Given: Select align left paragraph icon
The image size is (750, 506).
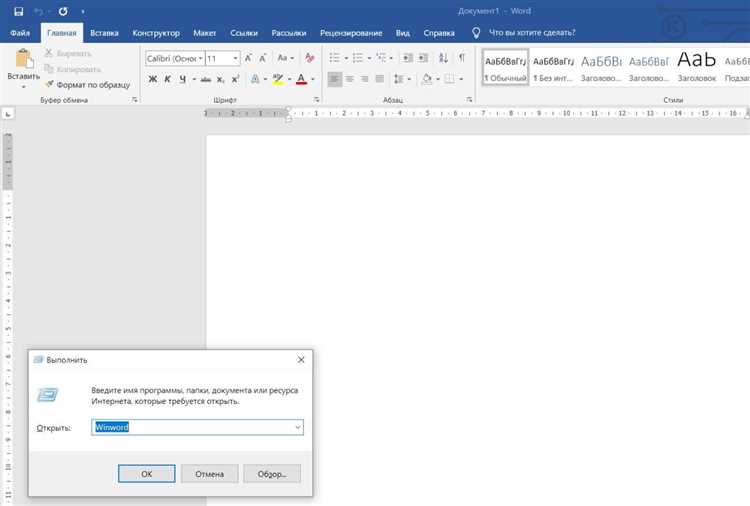Looking at the screenshot, I should [x=335, y=79].
